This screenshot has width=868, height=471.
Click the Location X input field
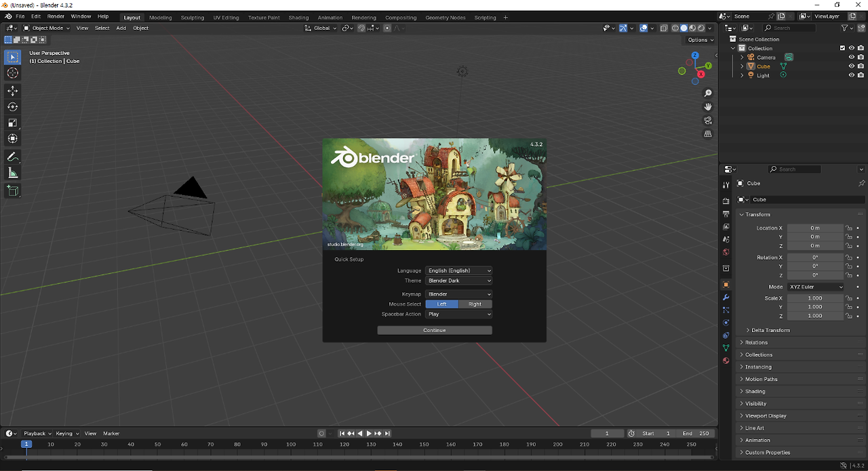point(815,228)
